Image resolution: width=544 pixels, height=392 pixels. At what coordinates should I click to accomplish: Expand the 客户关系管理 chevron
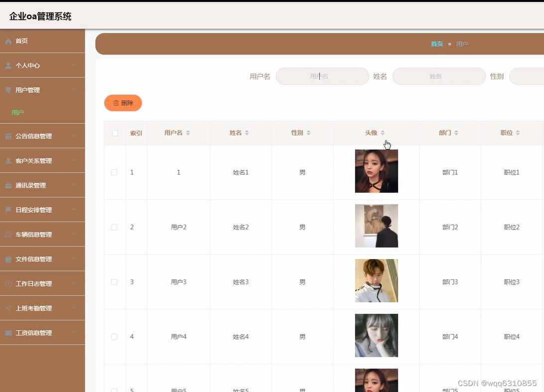click(x=74, y=160)
